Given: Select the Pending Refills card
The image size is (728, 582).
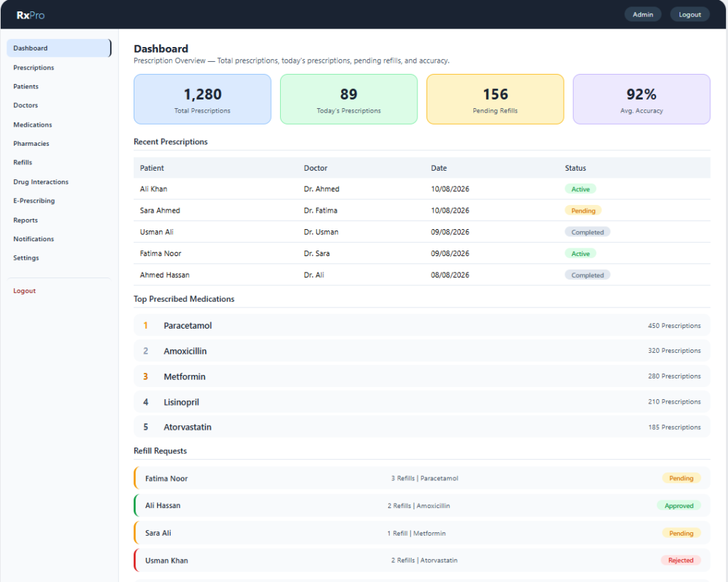Looking at the screenshot, I should 495,100.
